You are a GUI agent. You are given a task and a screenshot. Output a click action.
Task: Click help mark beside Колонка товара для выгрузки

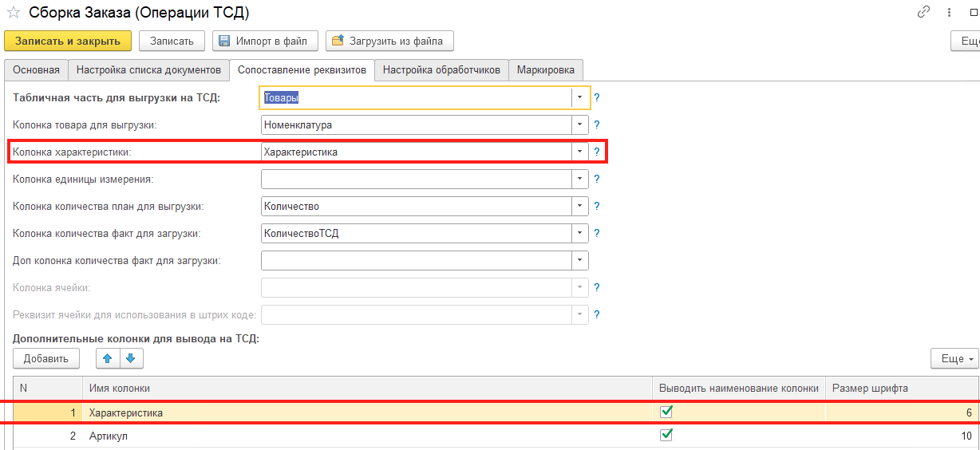pyautogui.click(x=596, y=125)
